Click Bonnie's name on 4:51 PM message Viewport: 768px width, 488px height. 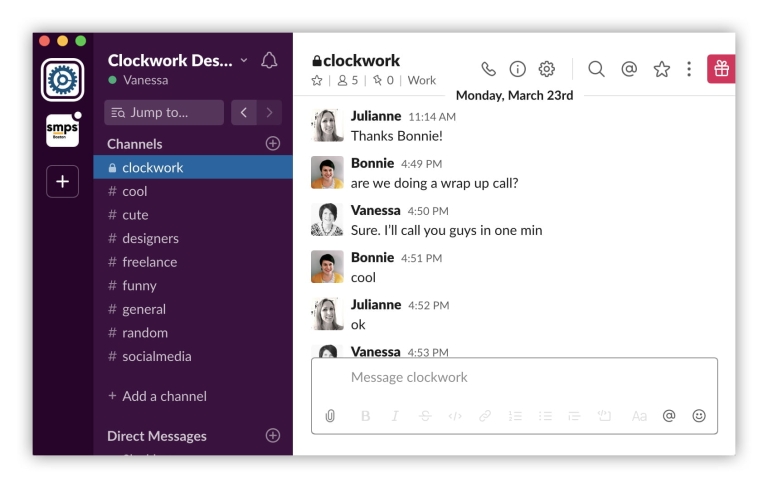click(372, 257)
